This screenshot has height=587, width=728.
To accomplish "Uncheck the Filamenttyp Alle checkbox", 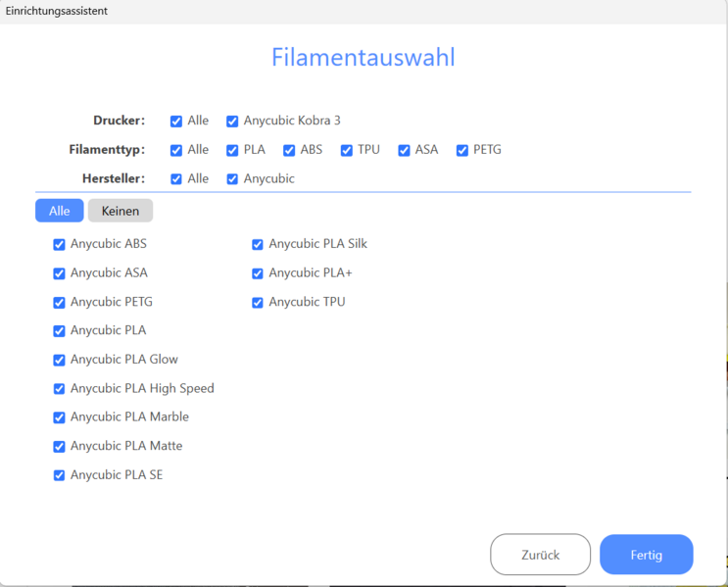I will [x=176, y=151].
